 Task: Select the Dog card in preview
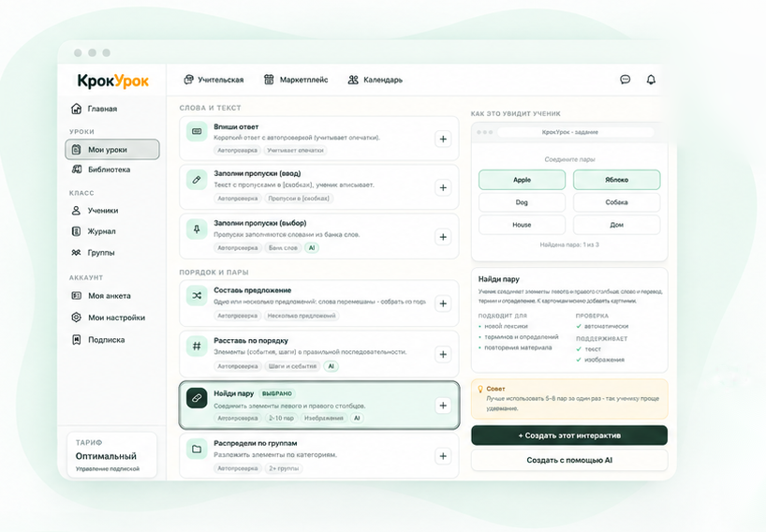pos(522,202)
